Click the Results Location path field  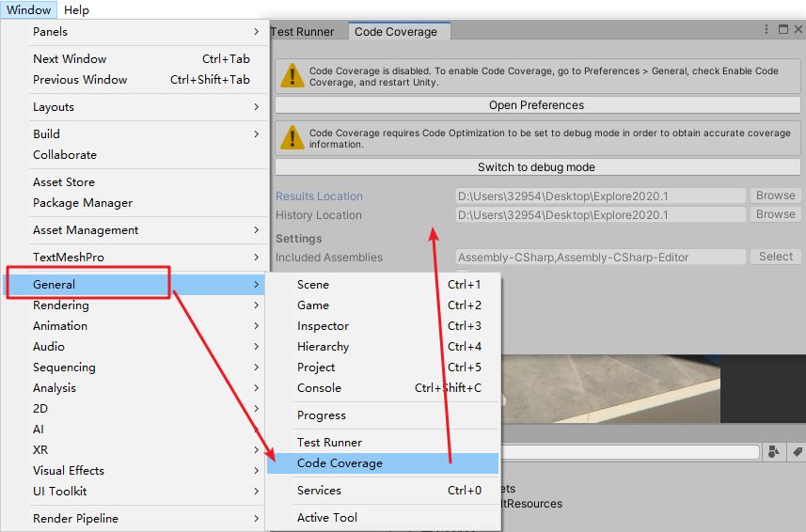[600, 196]
